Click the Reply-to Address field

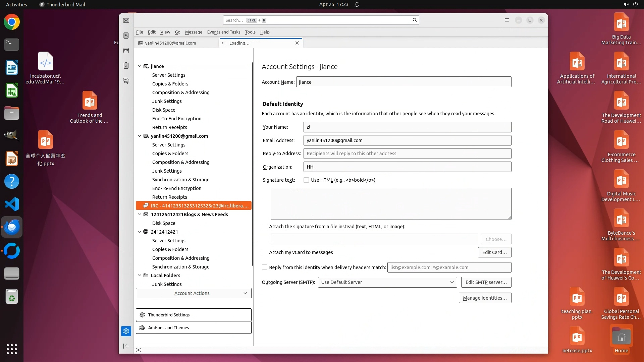(x=407, y=154)
